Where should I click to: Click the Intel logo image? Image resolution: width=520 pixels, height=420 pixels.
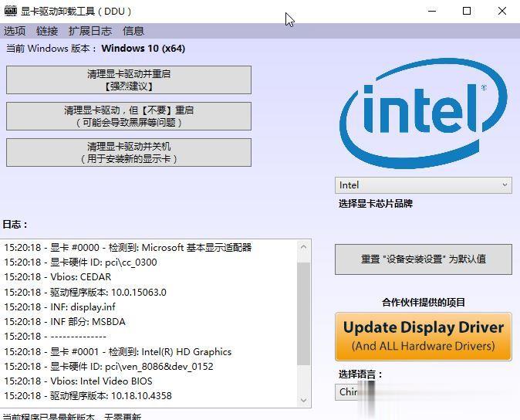pos(423,113)
